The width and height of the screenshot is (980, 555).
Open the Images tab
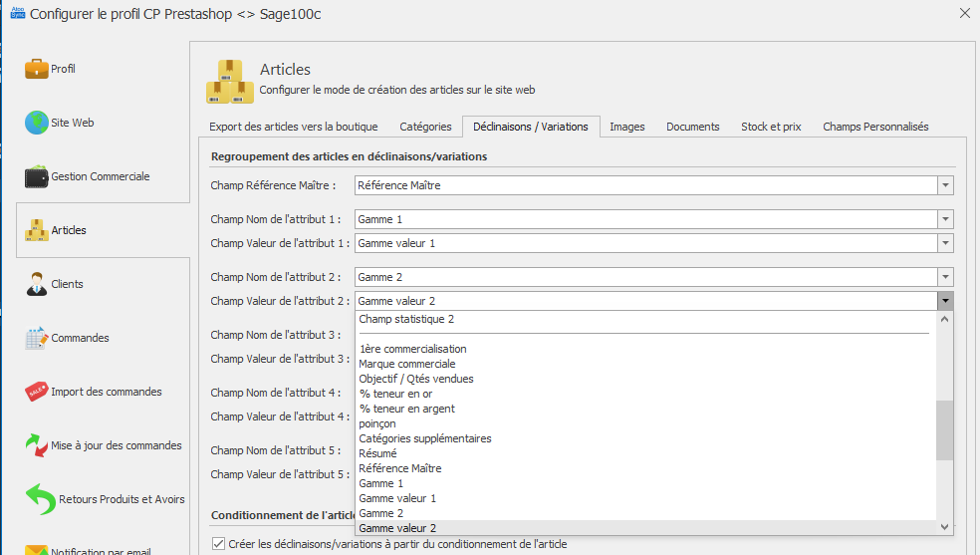(626, 127)
